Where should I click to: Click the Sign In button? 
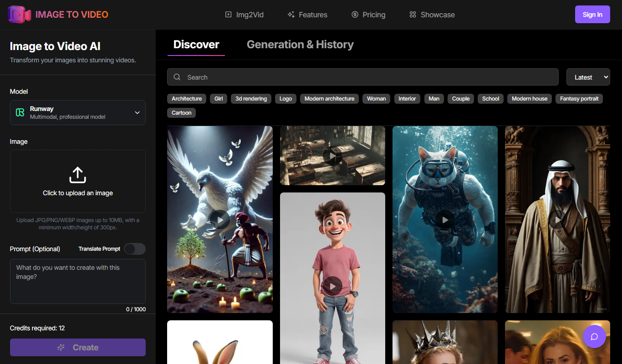pos(592,15)
